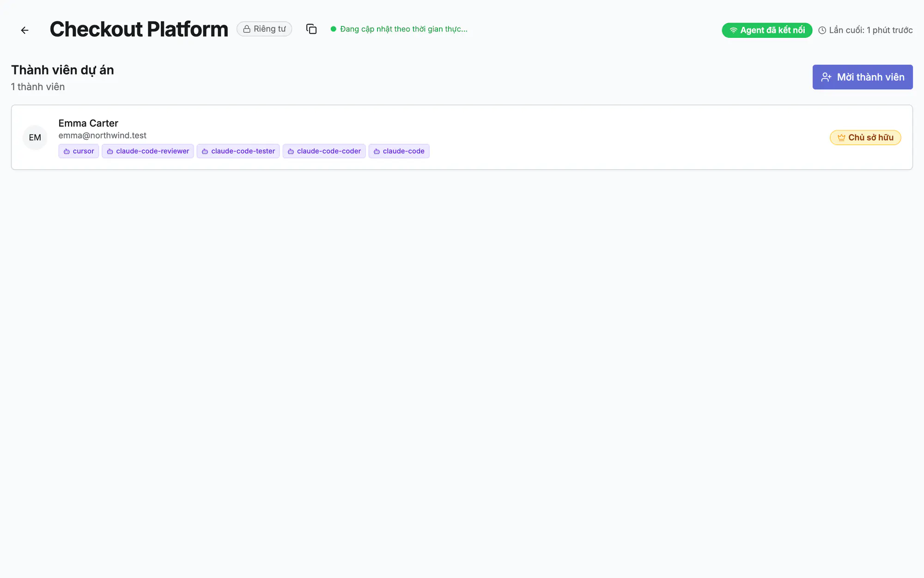Screen dimensions: 924x578
Task: Click the robot icon on claude-code-reviewer tag
Action: [110, 151]
